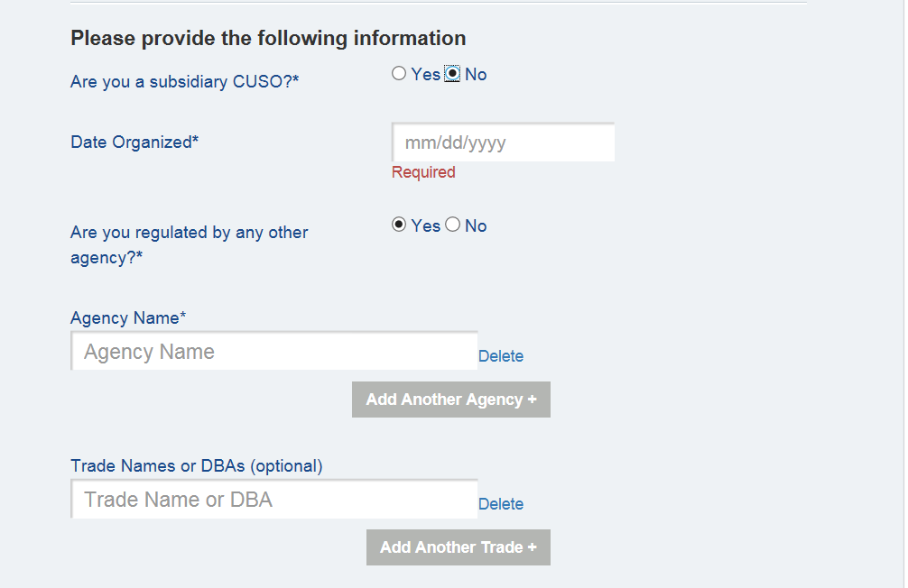Image resolution: width=908 pixels, height=588 pixels.
Task: Choose Yes radio for regulated by other agency
Action: 399,225
